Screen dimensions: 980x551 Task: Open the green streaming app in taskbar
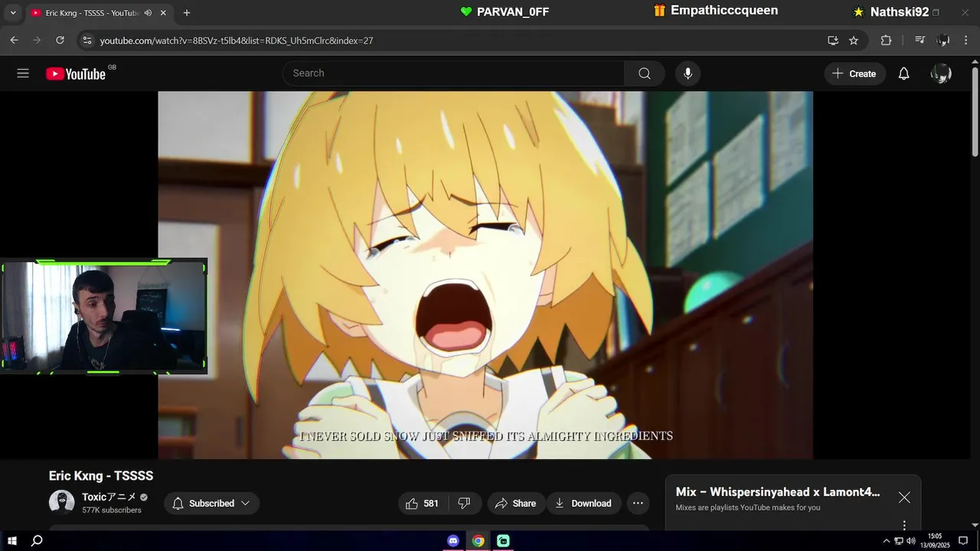point(503,541)
